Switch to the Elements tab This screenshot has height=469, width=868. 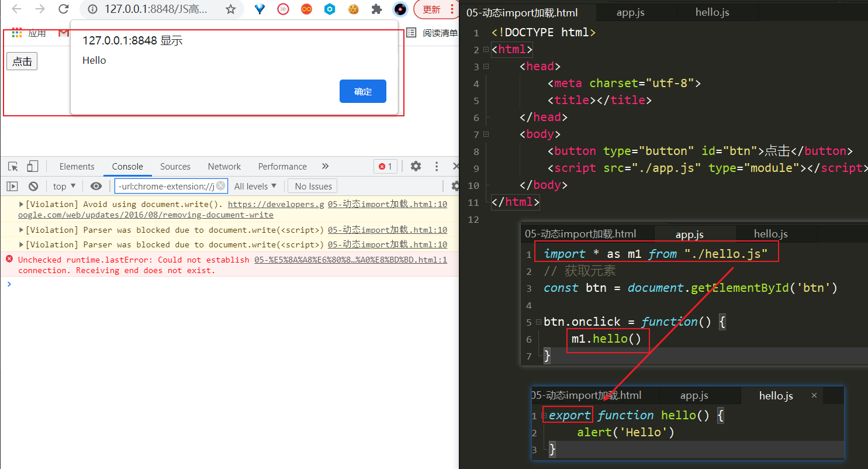click(x=77, y=167)
